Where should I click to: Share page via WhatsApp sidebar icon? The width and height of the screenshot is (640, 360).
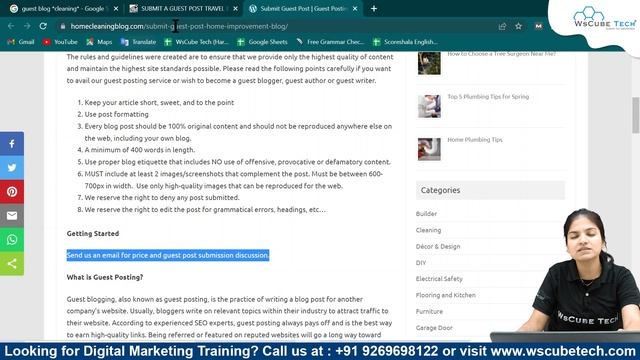coord(12,240)
